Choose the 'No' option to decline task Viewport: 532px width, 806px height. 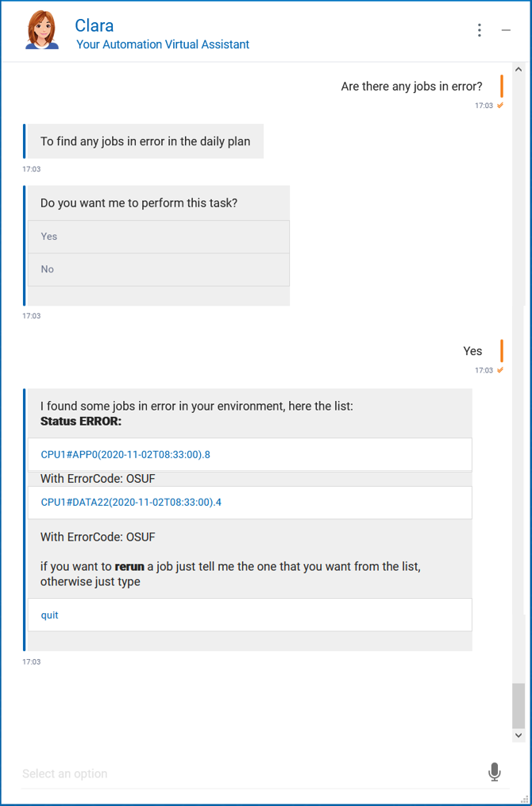159,270
